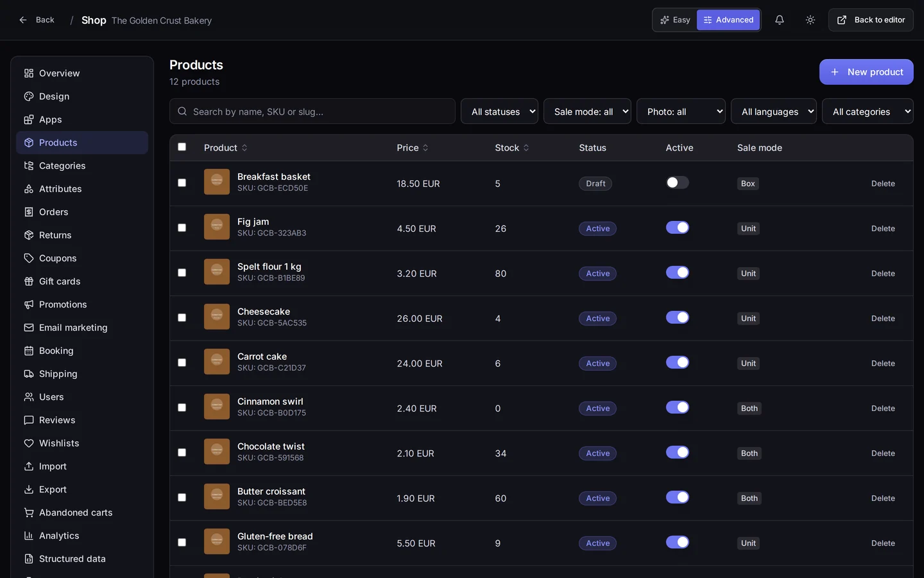Switch to Advanced mode tab

728,20
